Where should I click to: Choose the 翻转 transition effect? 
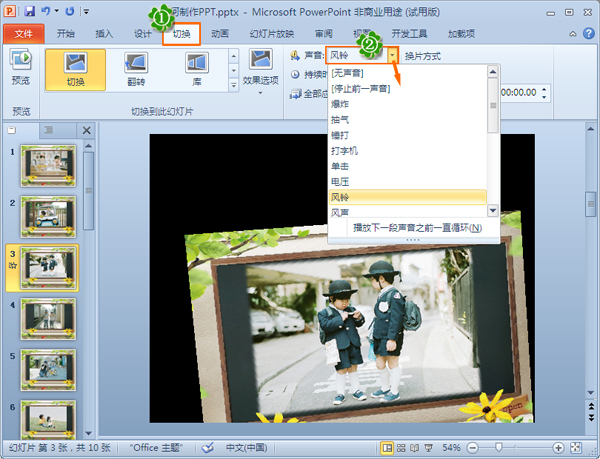coord(136,70)
